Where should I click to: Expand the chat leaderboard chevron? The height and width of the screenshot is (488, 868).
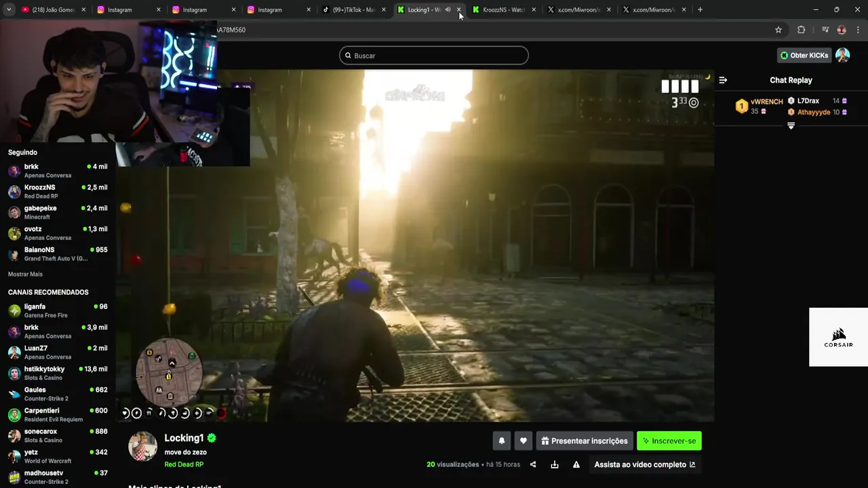[791, 125]
